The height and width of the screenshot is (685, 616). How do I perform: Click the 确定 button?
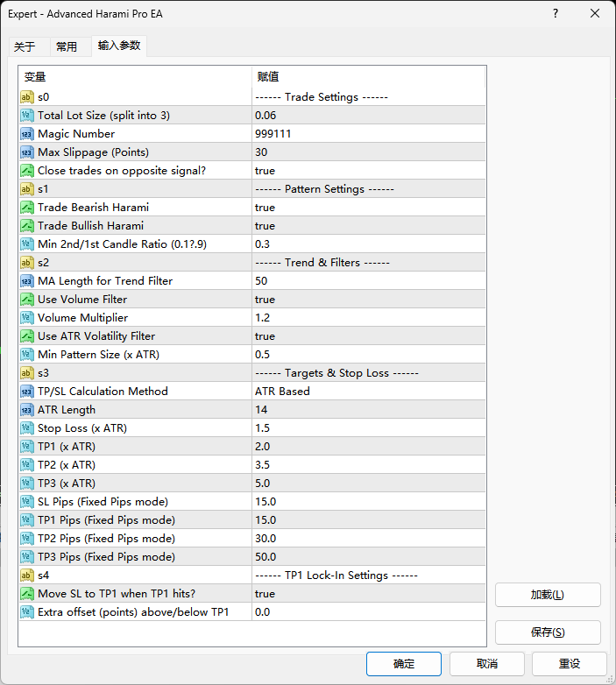click(404, 664)
